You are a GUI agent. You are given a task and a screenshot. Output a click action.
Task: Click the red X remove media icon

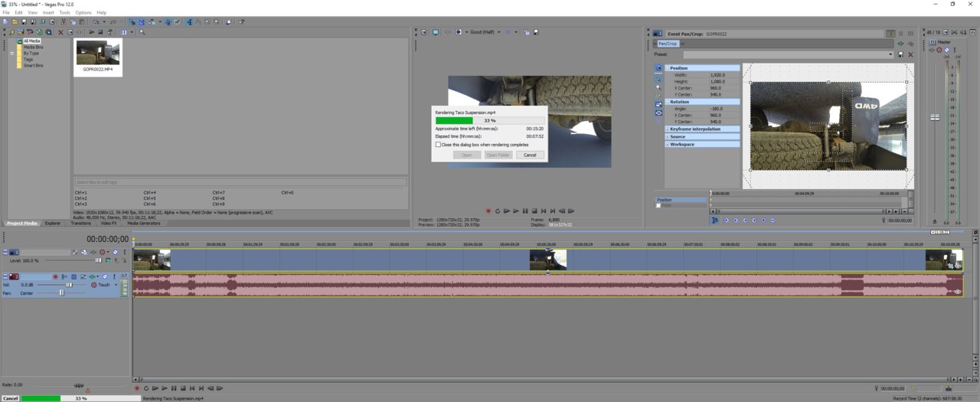coord(60,32)
